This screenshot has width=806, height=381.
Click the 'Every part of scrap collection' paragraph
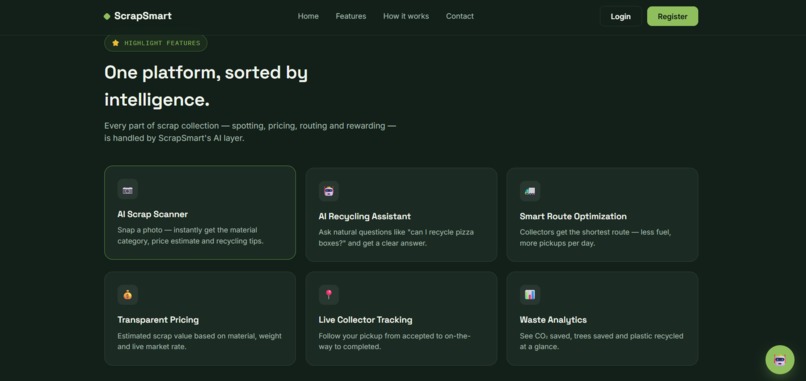click(250, 132)
